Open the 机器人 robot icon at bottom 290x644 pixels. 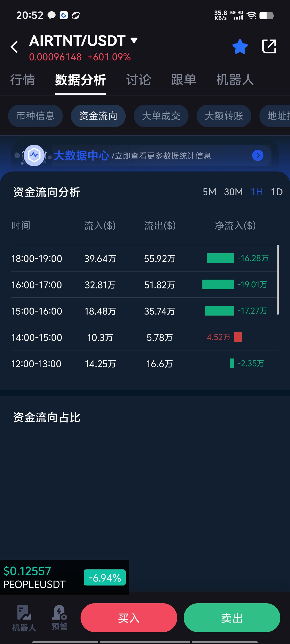click(24, 618)
